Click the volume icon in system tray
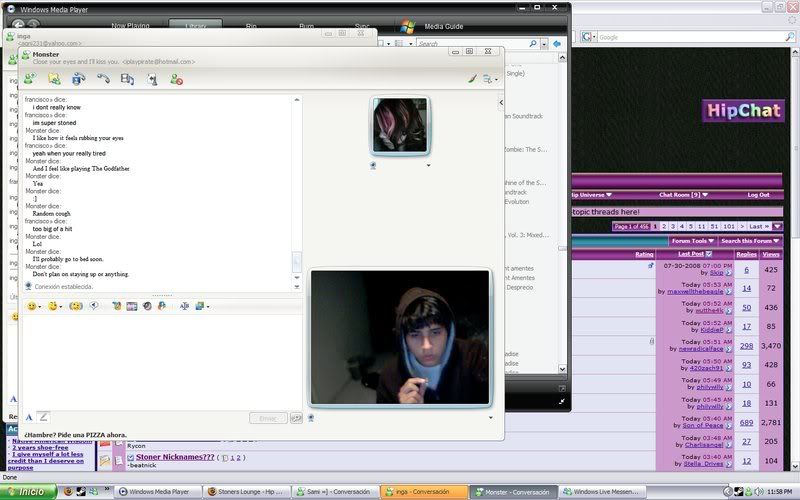The width and height of the screenshot is (800, 500). [760, 492]
